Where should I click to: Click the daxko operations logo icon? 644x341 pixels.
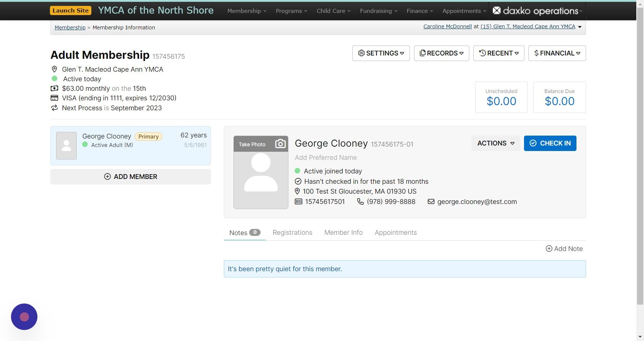click(x=496, y=10)
